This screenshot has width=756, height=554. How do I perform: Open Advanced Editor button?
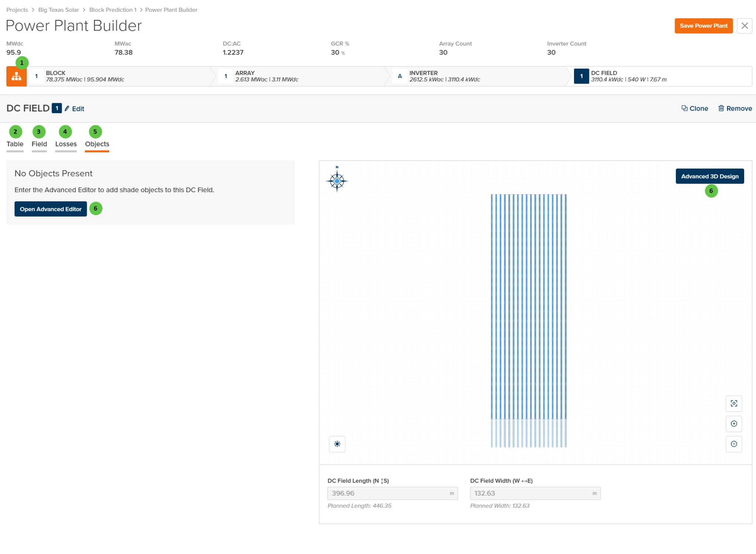tap(51, 209)
